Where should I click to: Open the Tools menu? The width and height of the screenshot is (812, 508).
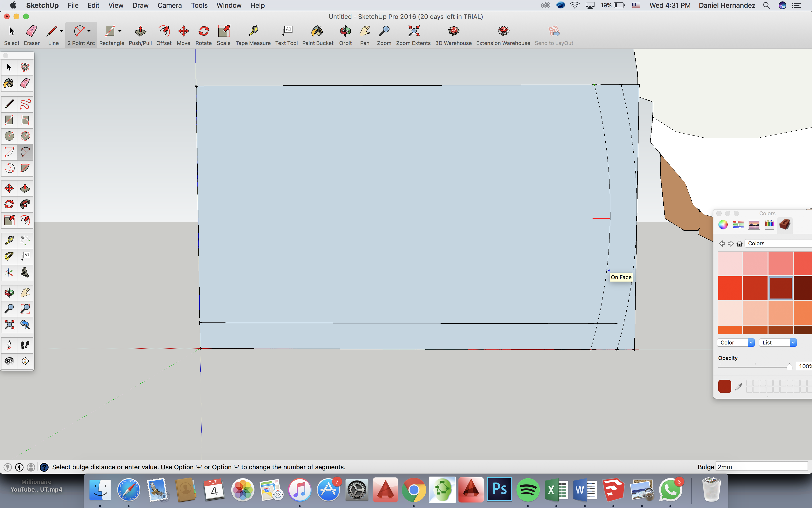[x=199, y=5]
